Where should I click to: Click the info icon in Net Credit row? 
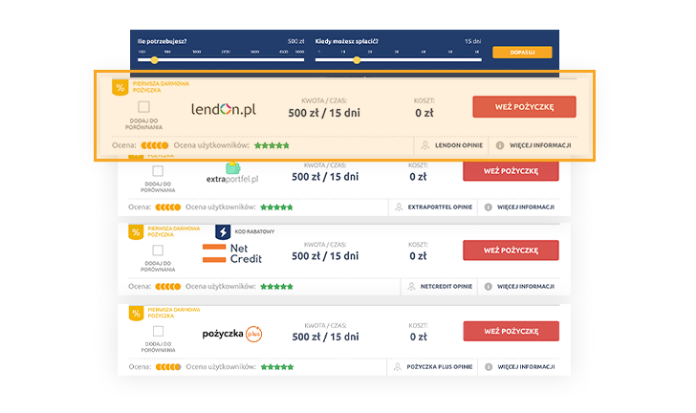[x=488, y=287]
